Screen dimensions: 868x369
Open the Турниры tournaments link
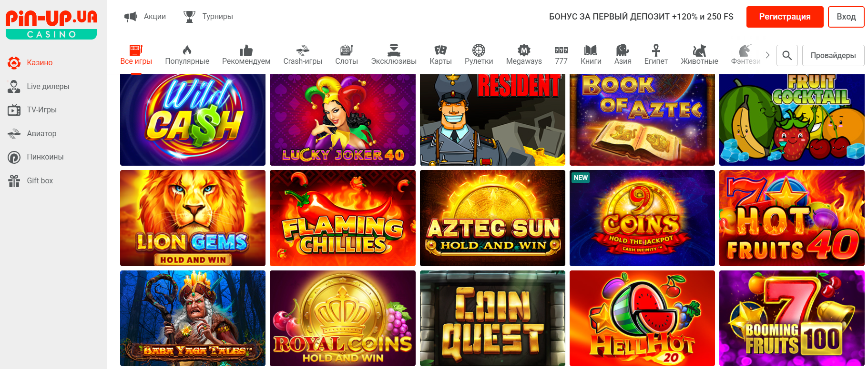209,17
